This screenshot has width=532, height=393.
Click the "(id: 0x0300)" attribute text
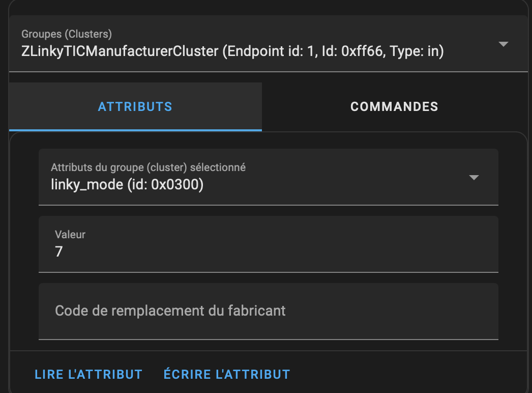click(165, 184)
